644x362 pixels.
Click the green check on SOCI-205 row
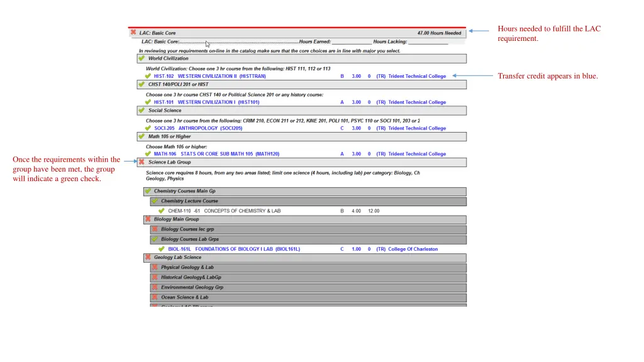(148, 128)
